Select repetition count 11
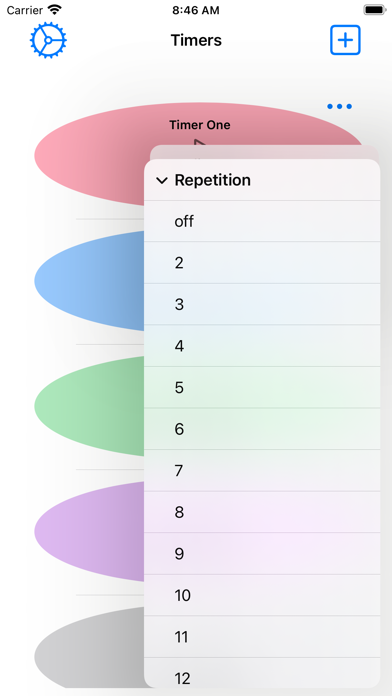Viewport: 392px width, 696px height. (262, 637)
